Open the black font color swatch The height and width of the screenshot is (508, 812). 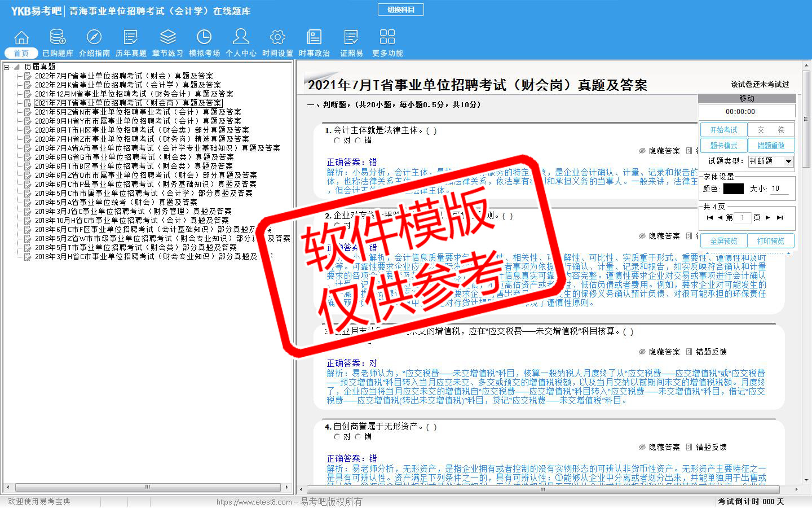click(733, 189)
